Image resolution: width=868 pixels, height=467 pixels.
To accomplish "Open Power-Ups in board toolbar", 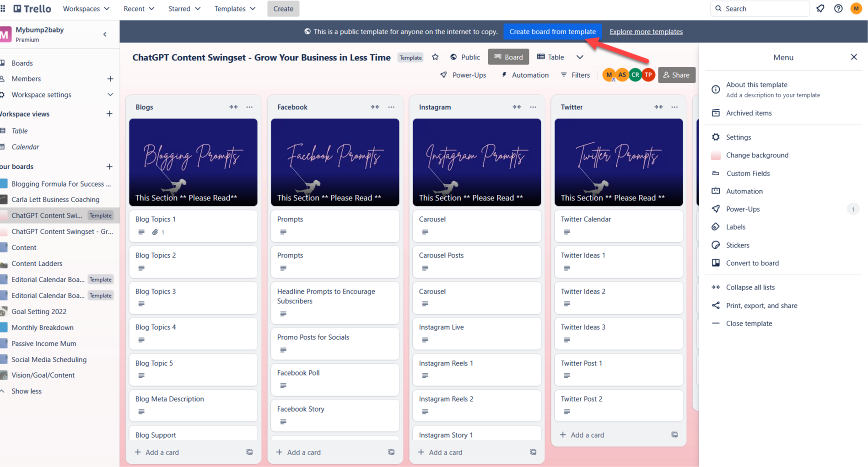I will (463, 75).
